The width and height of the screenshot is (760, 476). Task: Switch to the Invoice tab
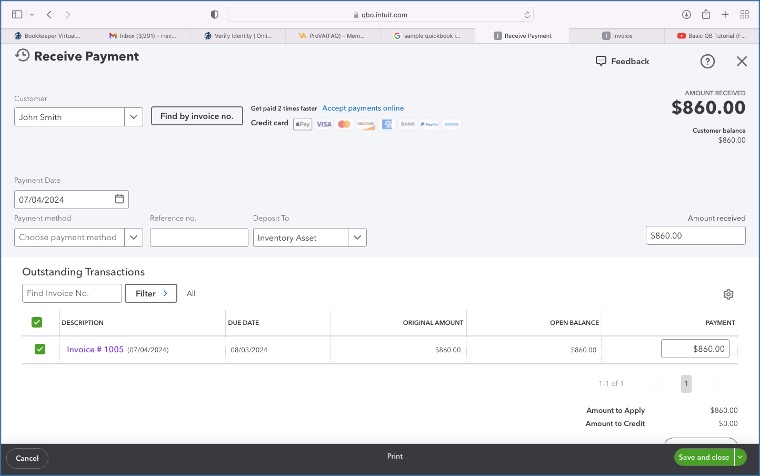(x=617, y=36)
